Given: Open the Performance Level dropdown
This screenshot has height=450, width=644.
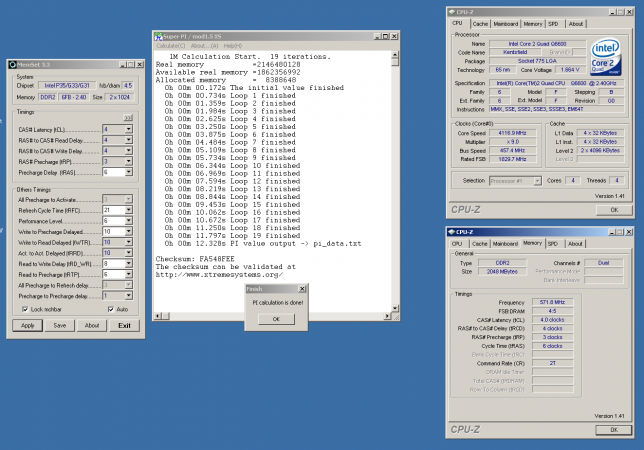Looking at the screenshot, I should [x=129, y=220].
